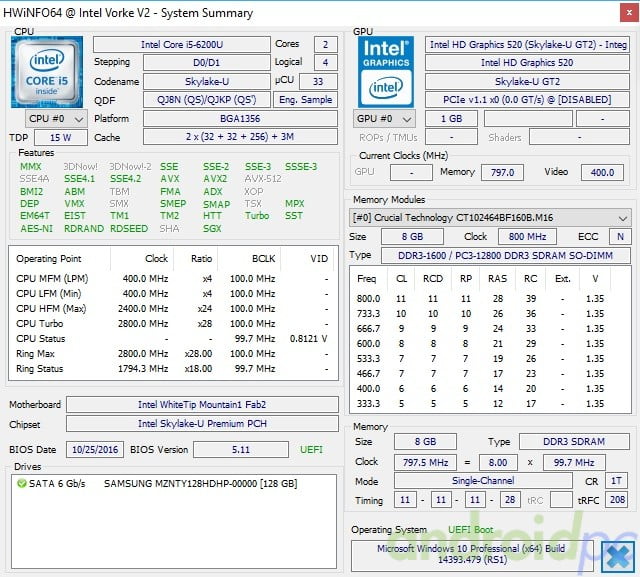The image size is (640, 577).
Task: Click the Memory Type field DDR3 SDRAM
Action: (x=574, y=442)
